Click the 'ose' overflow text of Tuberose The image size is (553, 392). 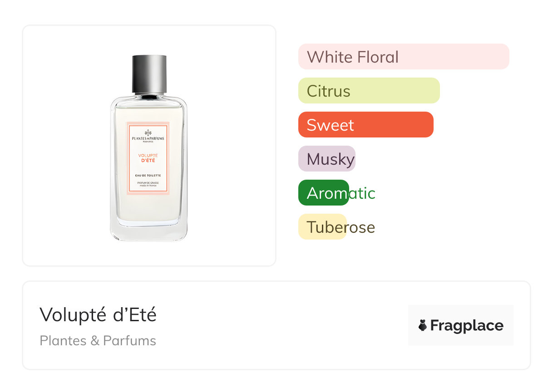click(361, 227)
